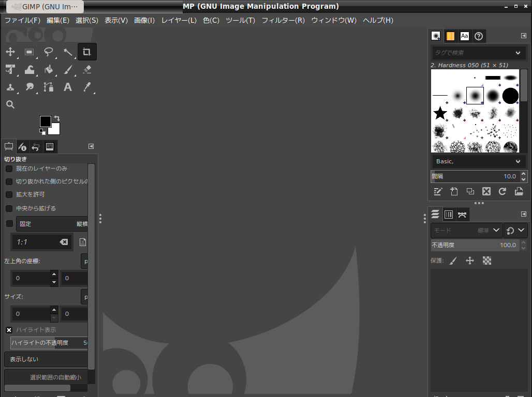Select the Warp Transform tool
This screenshot has width=532, height=397.
click(29, 69)
